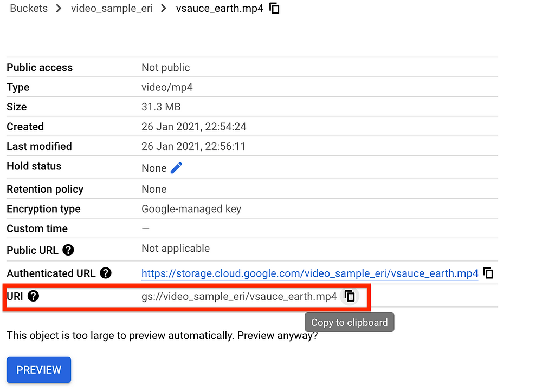Image resolution: width=542 pixels, height=392 pixels.
Task: Select vsauce_earth.mp4 breadcrumb title
Action: pos(220,8)
